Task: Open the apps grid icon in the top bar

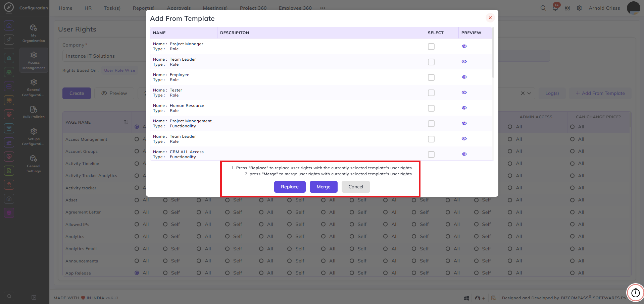Action: (x=567, y=8)
